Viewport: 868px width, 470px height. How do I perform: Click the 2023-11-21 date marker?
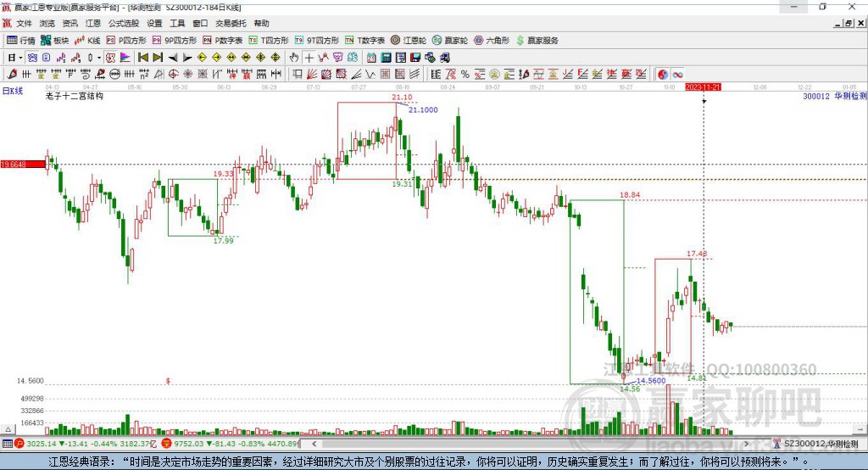pyautogui.click(x=703, y=87)
